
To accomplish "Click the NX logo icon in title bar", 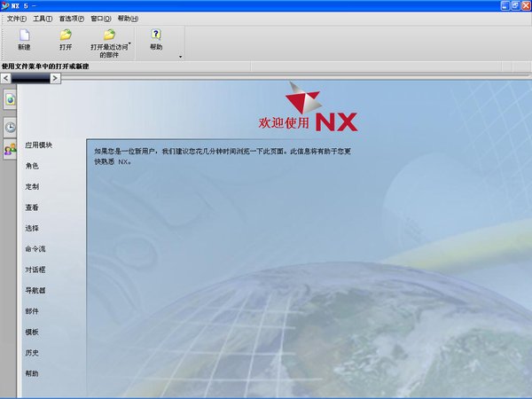I will click(x=5, y=5).
